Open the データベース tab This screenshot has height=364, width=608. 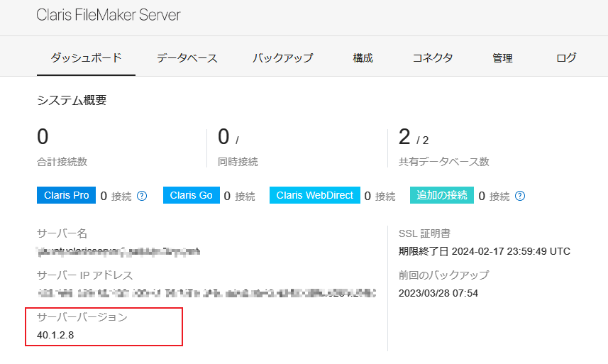(x=187, y=58)
